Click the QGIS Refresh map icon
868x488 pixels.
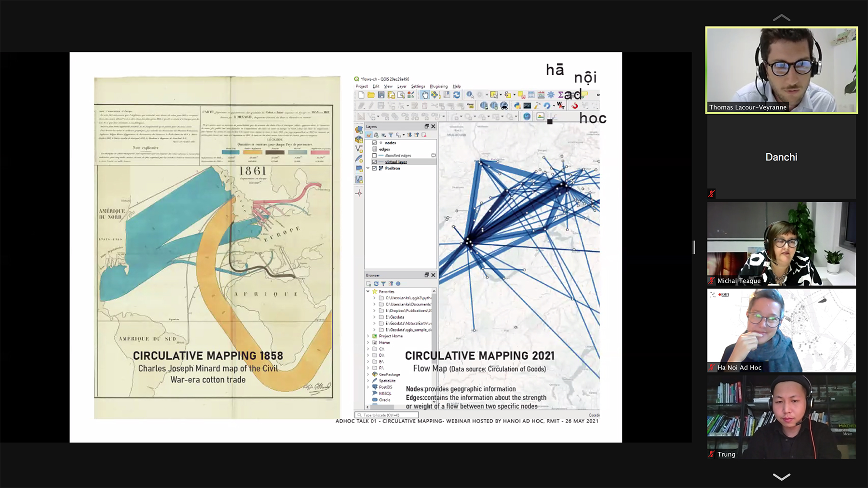tap(457, 95)
